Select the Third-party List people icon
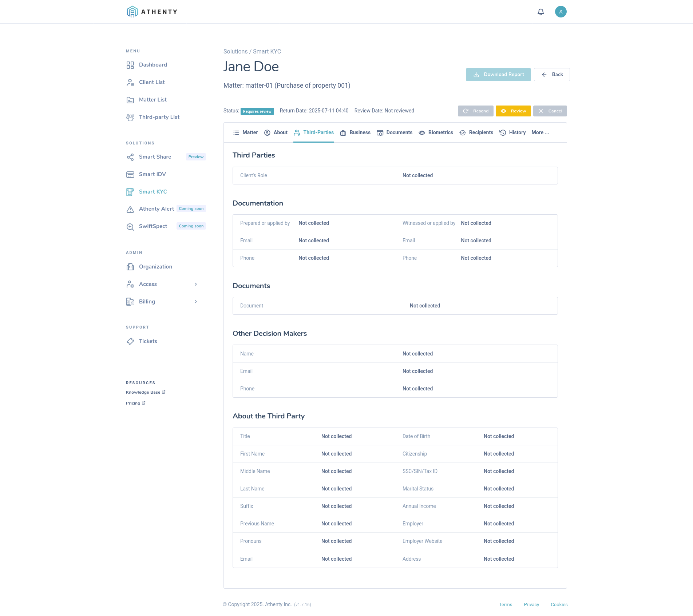Viewport: 693px width, 616px height. click(130, 117)
